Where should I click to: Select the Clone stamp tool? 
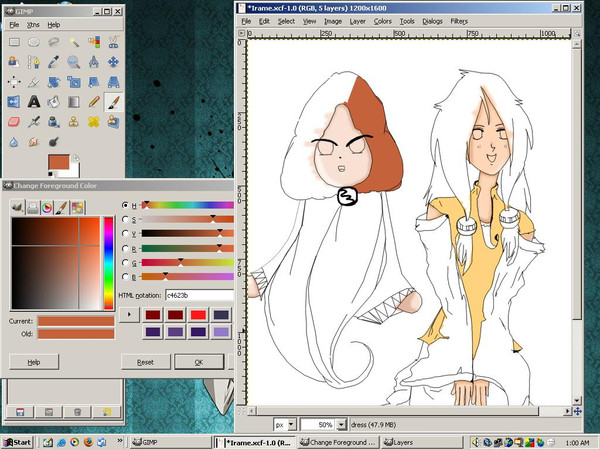(x=74, y=122)
